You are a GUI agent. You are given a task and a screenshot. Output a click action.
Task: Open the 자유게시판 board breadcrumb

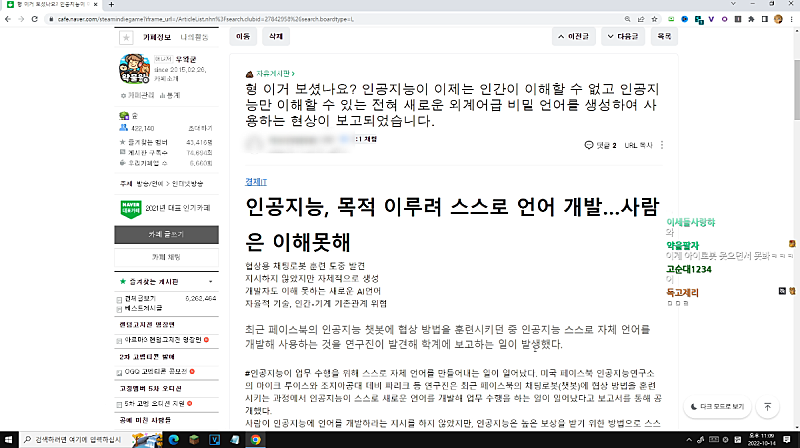275,73
